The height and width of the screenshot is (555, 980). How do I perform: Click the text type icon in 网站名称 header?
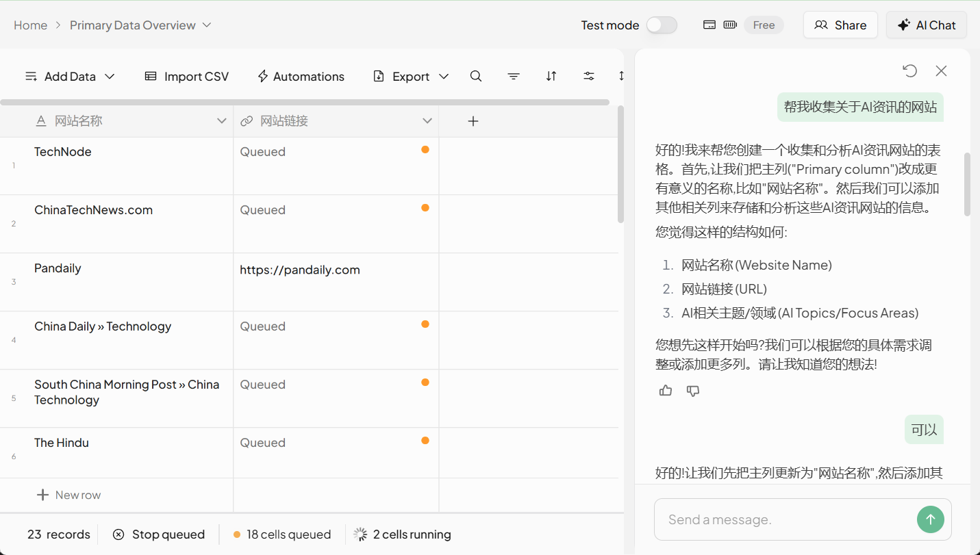tap(41, 121)
